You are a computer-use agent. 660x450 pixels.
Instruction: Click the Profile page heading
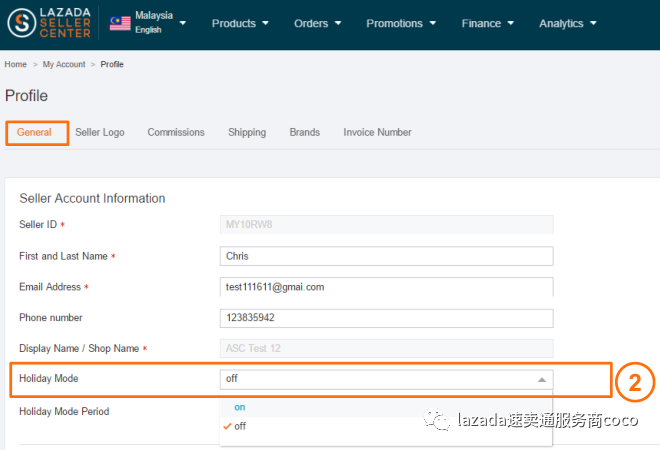coord(26,96)
